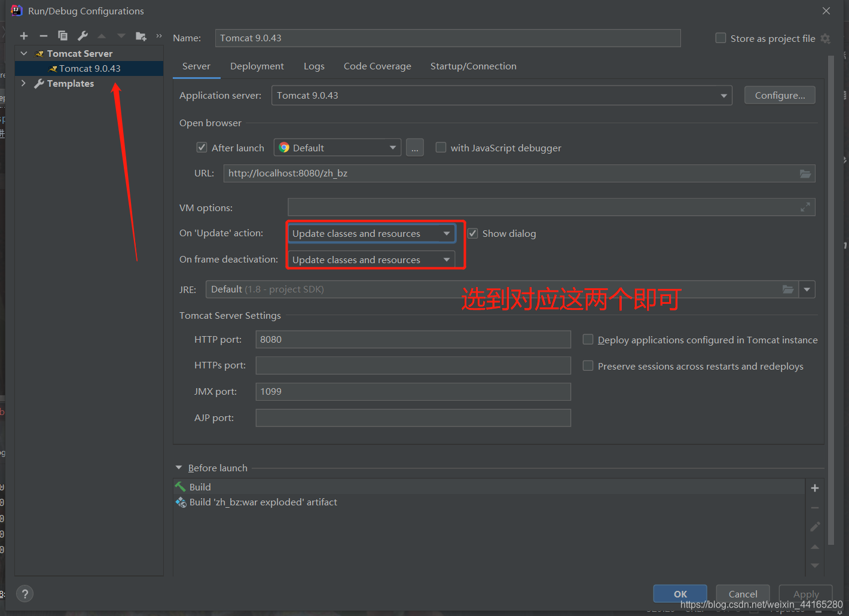Show more toolbar actions via double chevron

pyautogui.click(x=159, y=36)
